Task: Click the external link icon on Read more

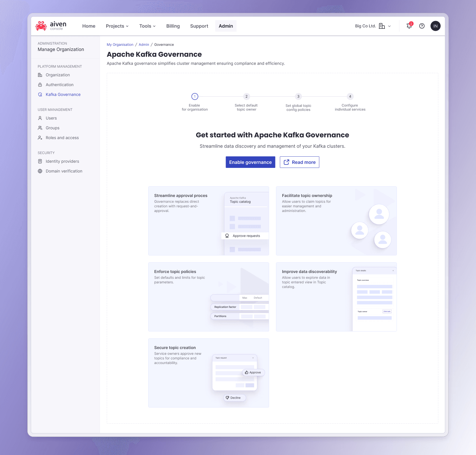Action: 286,162
